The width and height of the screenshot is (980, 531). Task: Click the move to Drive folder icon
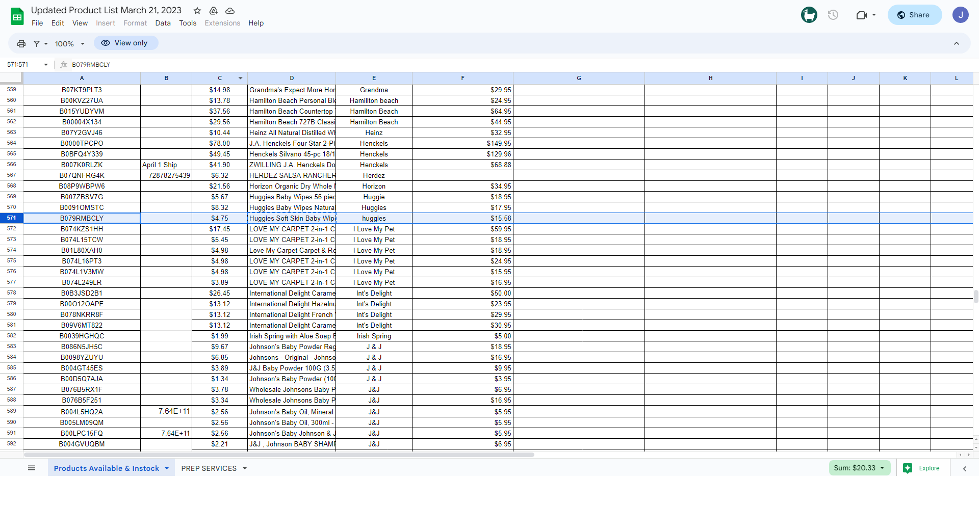click(214, 11)
